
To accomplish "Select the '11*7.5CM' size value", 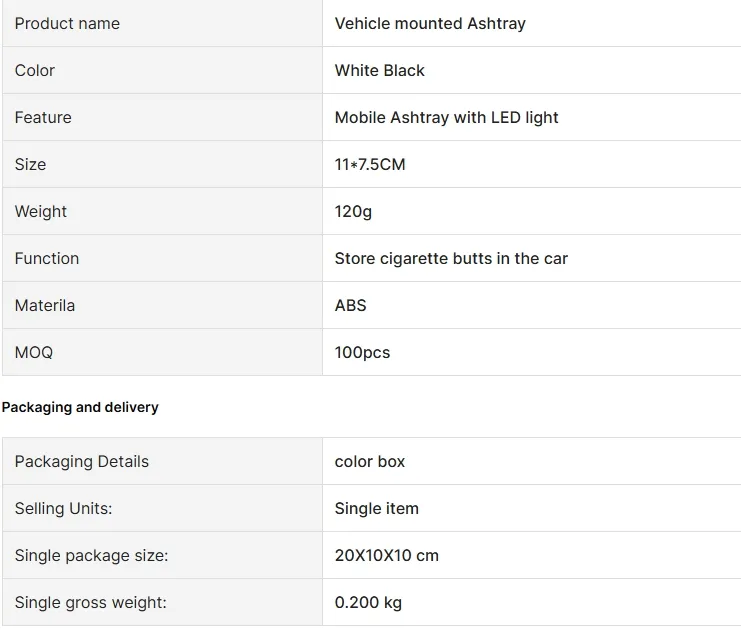I will 370,164.
